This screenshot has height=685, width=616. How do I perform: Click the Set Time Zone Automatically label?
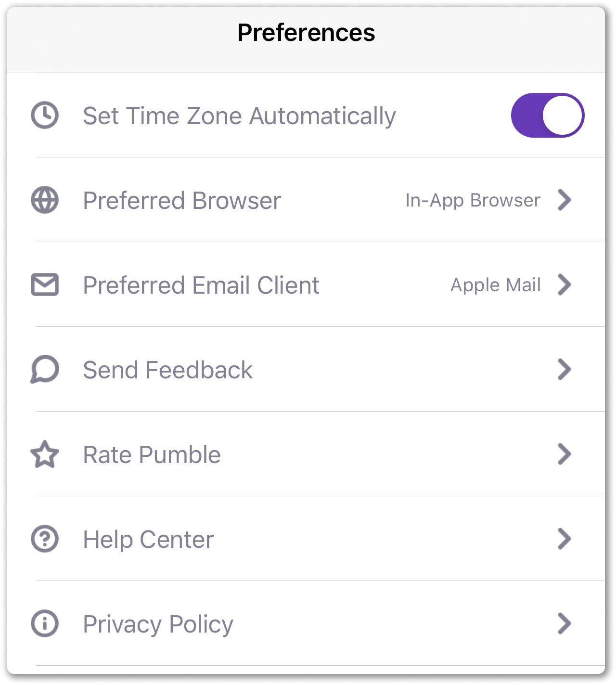tap(239, 116)
